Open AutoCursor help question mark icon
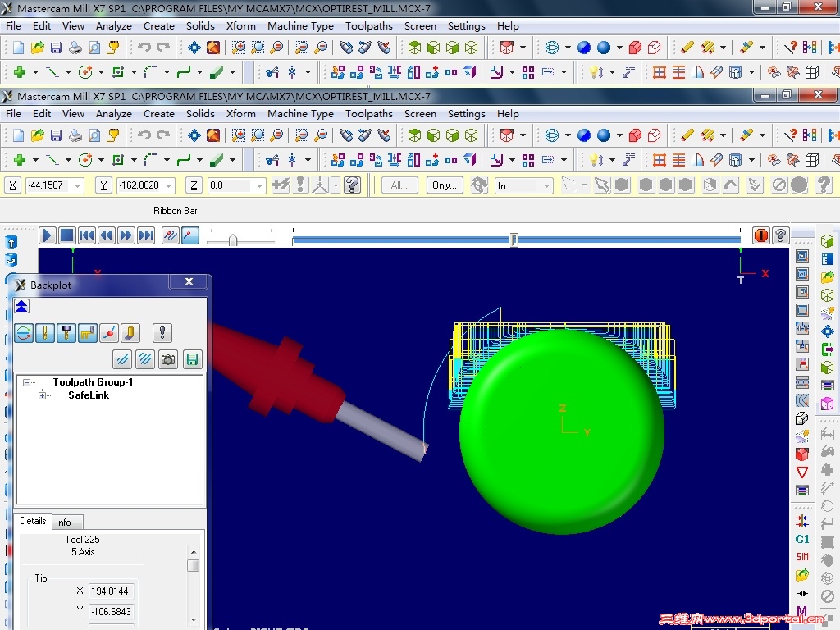Image resolution: width=840 pixels, height=630 pixels. coord(353,185)
